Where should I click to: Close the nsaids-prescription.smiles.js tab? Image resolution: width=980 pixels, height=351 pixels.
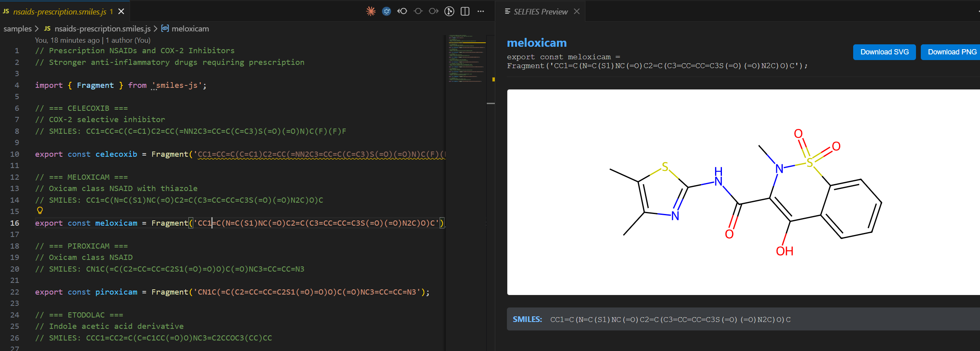coord(121,11)
